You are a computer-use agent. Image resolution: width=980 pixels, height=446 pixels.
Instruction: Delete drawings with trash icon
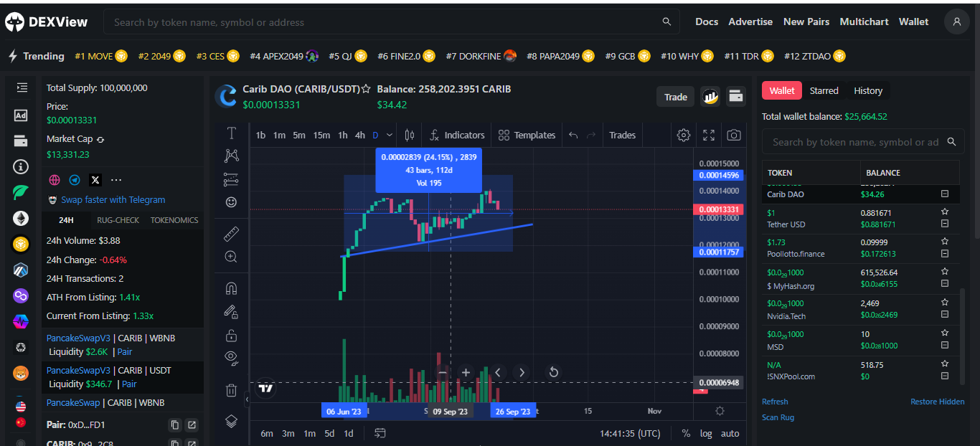coord(232,390)
